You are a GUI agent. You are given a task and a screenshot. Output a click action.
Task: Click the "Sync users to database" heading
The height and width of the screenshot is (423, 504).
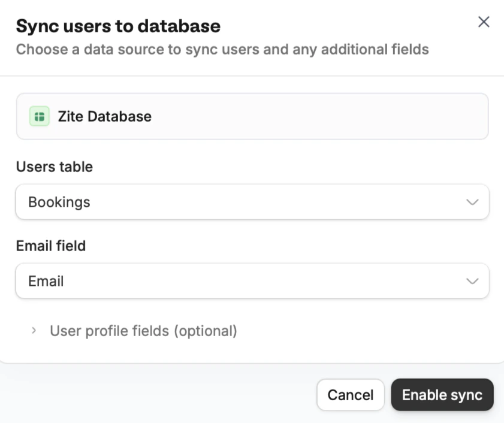pos(118,26)
